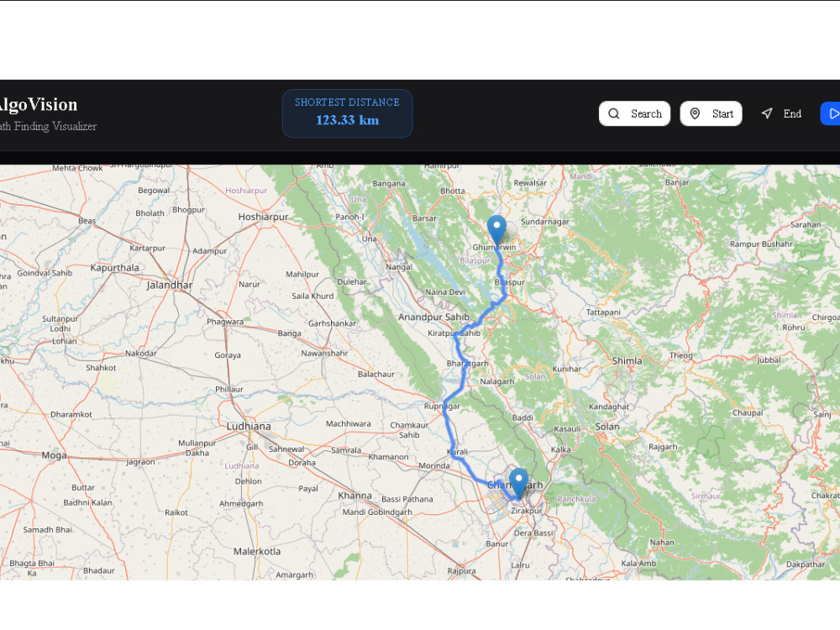Click the Nakodar label
Screen dimensions: 840x630
click(x=141, y=354)
